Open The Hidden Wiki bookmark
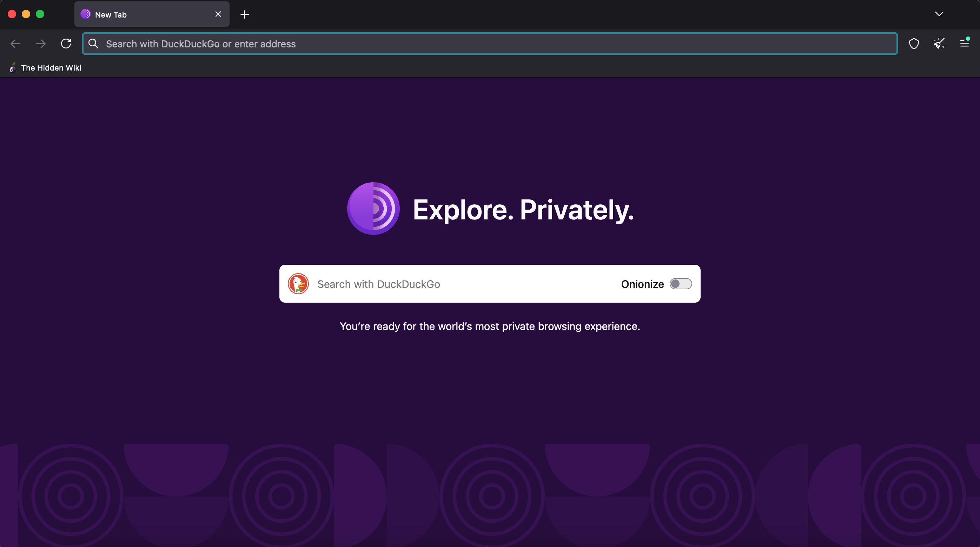Viewport: 980px width, 547px height. click(x=45, y=68)
